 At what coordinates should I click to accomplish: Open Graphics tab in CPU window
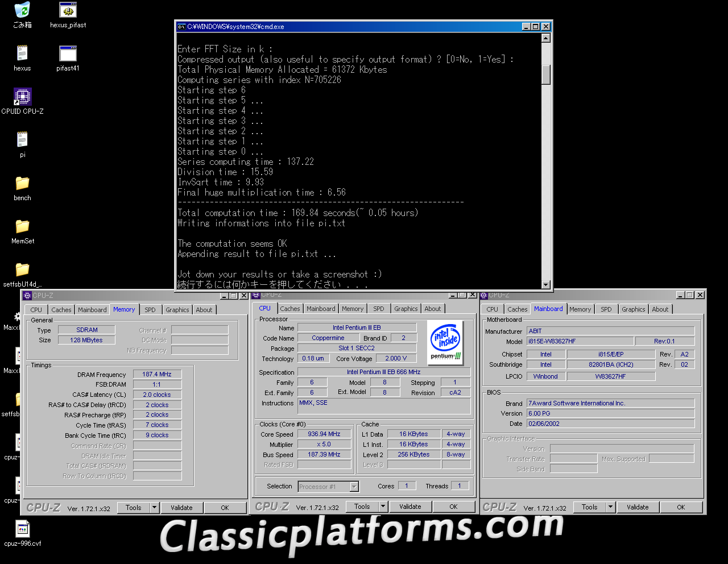tap(406, 309)
